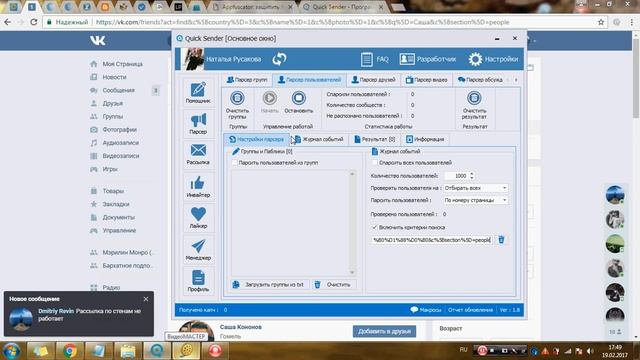Open the Парсер megaphone section
640x360 pixels.
click(198, 124)
